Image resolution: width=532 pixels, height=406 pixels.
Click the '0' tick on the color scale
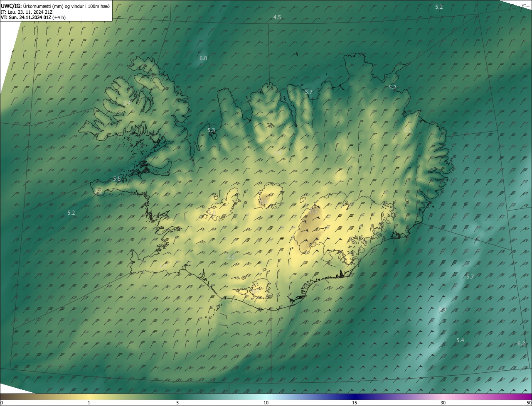(2, 403)
